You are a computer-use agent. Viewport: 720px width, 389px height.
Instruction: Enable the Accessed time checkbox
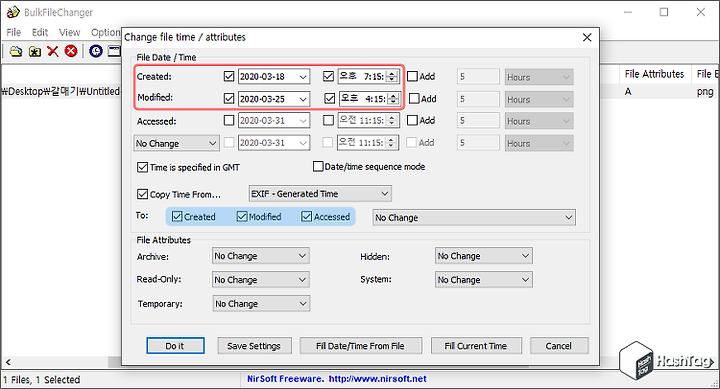[x=328, y=120]
